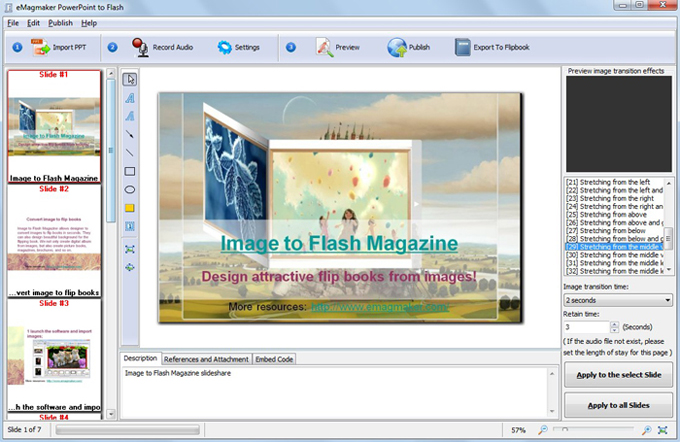Image resolution: width=680 pixels, height=442 pixels.
Task: Switch to the Embed Code tab
Action: (x=274, y=359)
